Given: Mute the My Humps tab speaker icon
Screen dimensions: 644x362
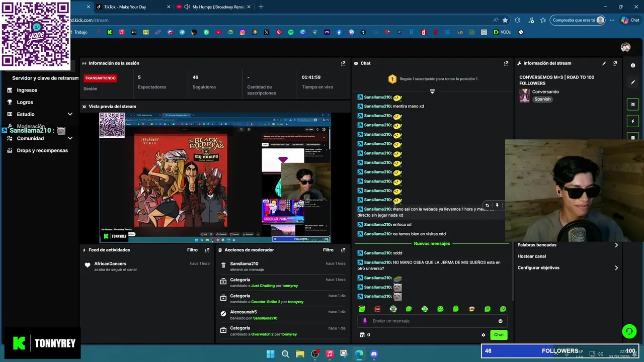Looking at the screenshot, I should [187, 7].
